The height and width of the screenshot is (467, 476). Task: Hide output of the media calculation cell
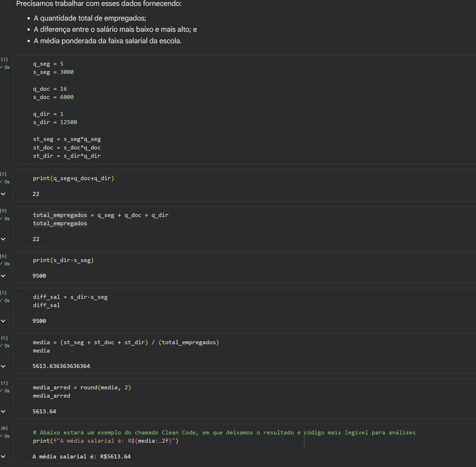pos(3,366)
